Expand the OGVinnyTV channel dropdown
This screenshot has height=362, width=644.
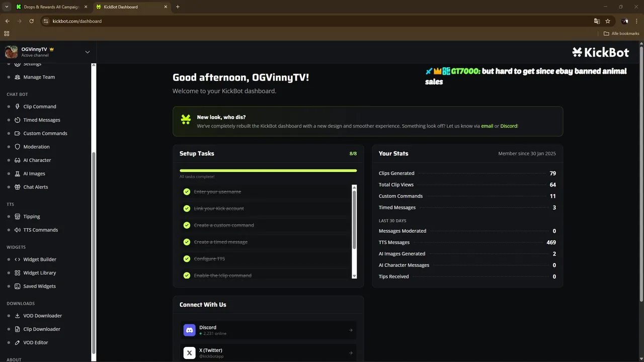[x=88, y=52]
